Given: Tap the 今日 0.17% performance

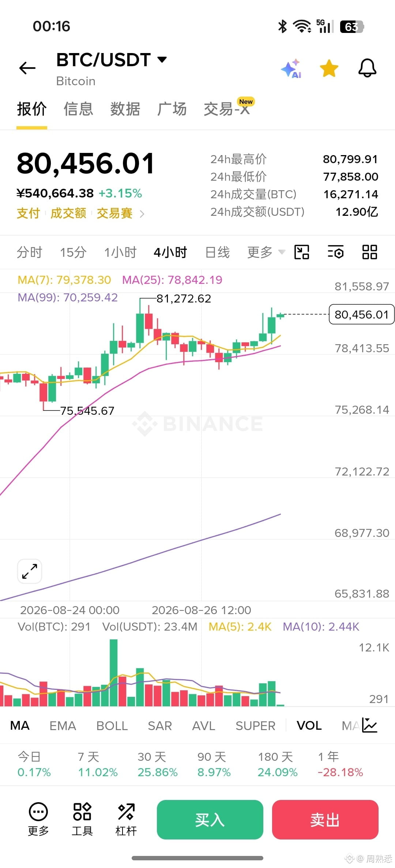Looking at the screenshot, I should 34,764.
